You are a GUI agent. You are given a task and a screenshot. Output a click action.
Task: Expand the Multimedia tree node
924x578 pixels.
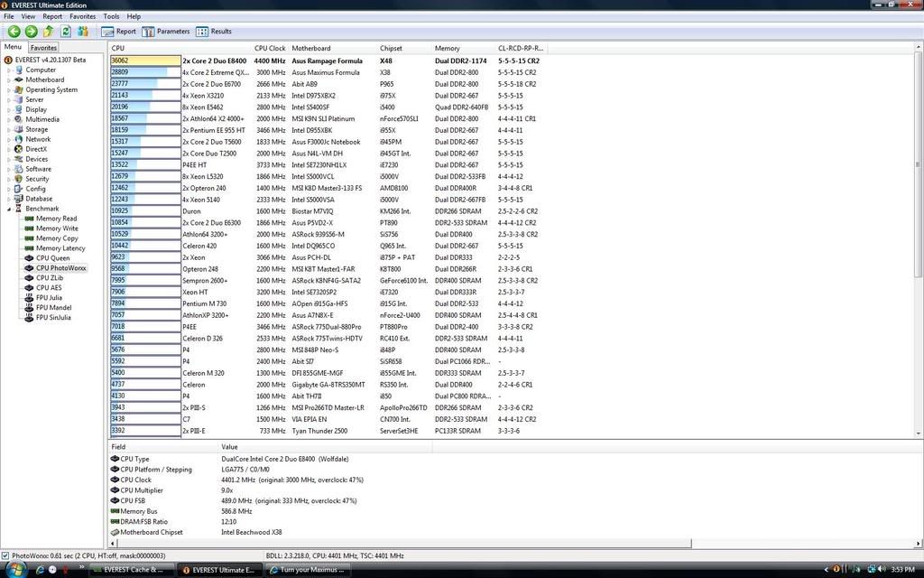click(x=9, y=120)
